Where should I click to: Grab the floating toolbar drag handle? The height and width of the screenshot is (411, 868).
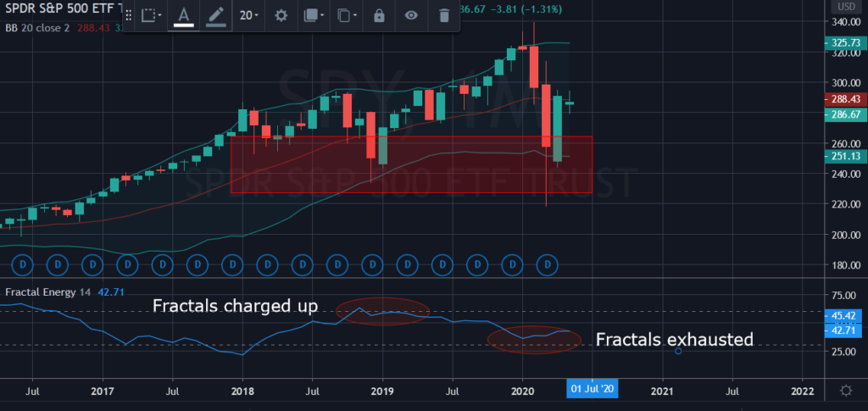point(130,15)
